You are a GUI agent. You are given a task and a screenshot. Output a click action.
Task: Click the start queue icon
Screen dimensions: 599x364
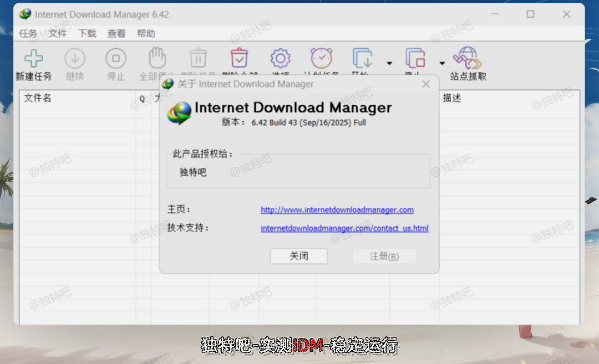tap(362, 58)
